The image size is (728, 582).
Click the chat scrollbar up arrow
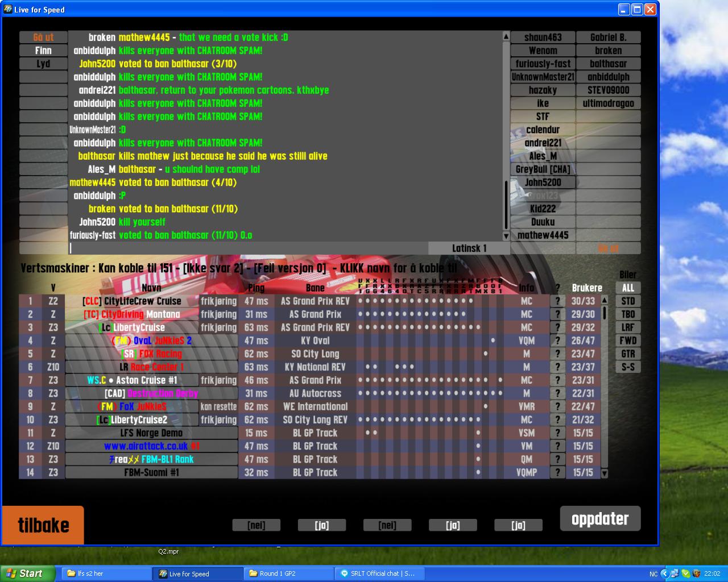pos(506,36)
